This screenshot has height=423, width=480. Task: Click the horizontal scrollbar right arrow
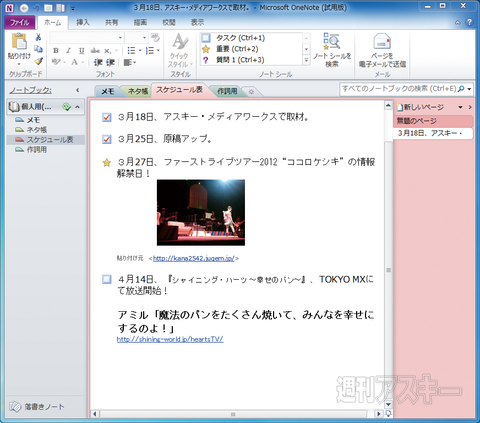click(378, 414)
